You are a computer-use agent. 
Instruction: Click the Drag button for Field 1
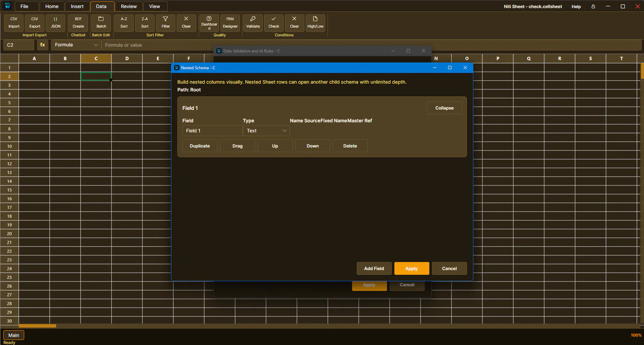[238, 146]
